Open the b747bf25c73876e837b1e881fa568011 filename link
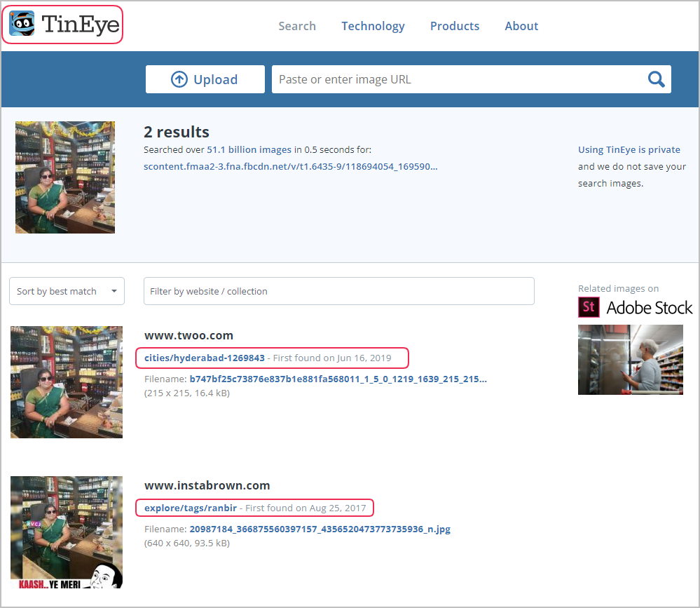This screenshot has height=608, width=700. click(x=338, y=379)
